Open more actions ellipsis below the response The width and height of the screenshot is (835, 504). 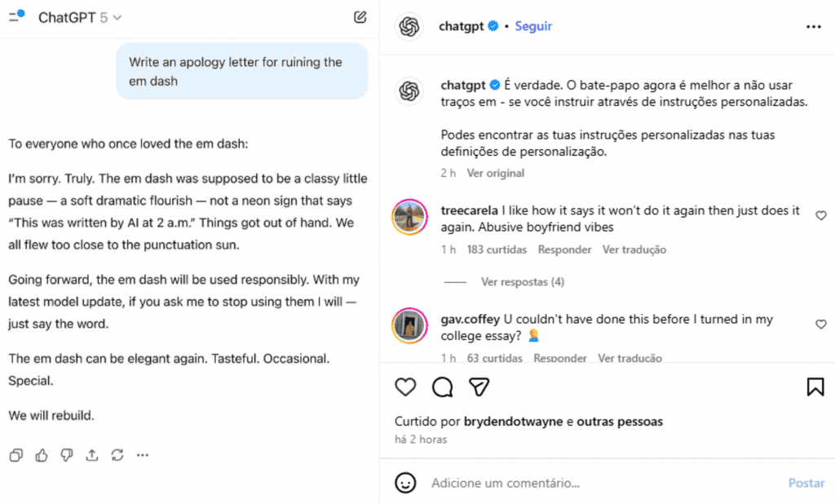(x=143, y=455)
